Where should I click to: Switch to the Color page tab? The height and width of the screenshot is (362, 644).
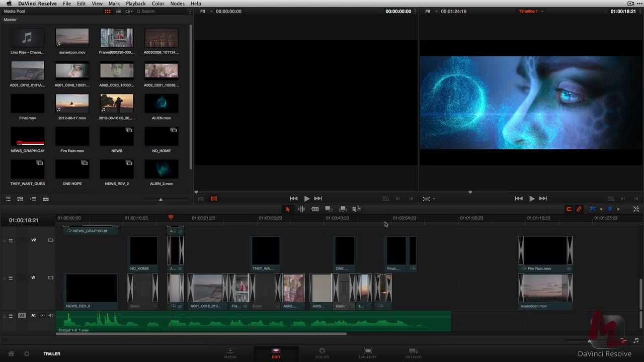point(322,353)
